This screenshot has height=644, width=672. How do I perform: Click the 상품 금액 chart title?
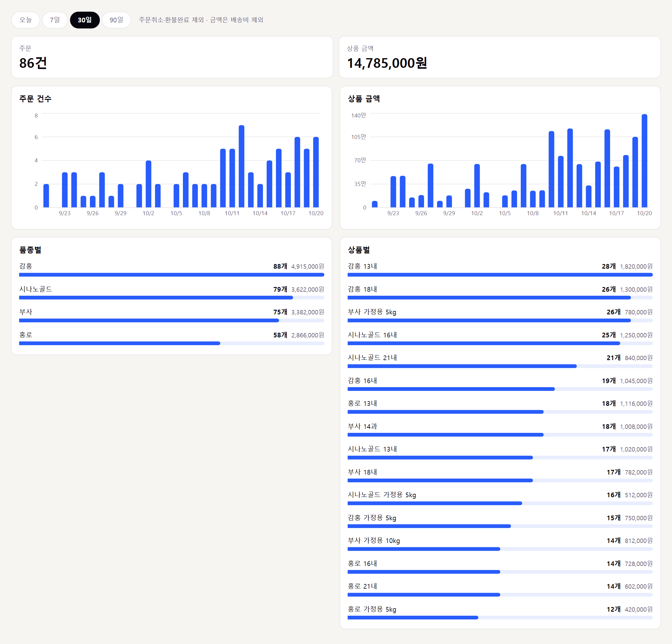click(364, 99)
